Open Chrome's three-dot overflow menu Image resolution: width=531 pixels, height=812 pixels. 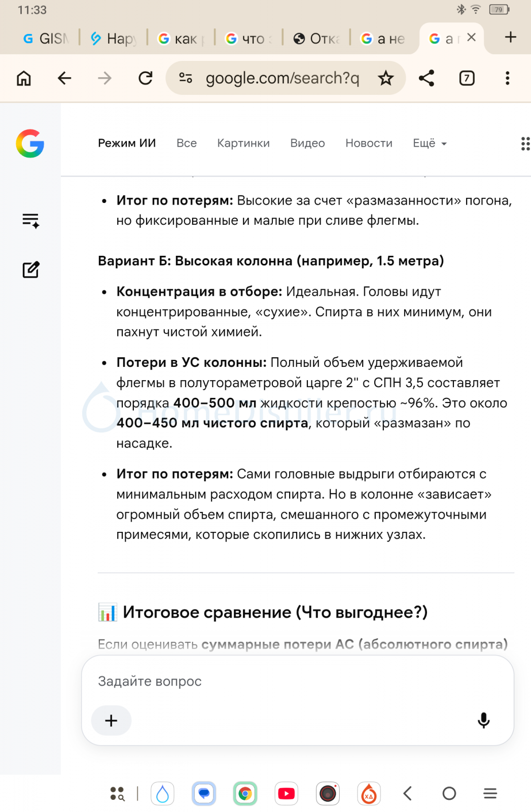(507, 78)
